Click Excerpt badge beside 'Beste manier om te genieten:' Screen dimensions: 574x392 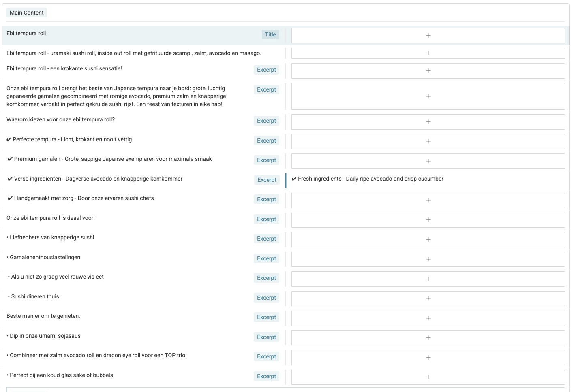point(266,317)
